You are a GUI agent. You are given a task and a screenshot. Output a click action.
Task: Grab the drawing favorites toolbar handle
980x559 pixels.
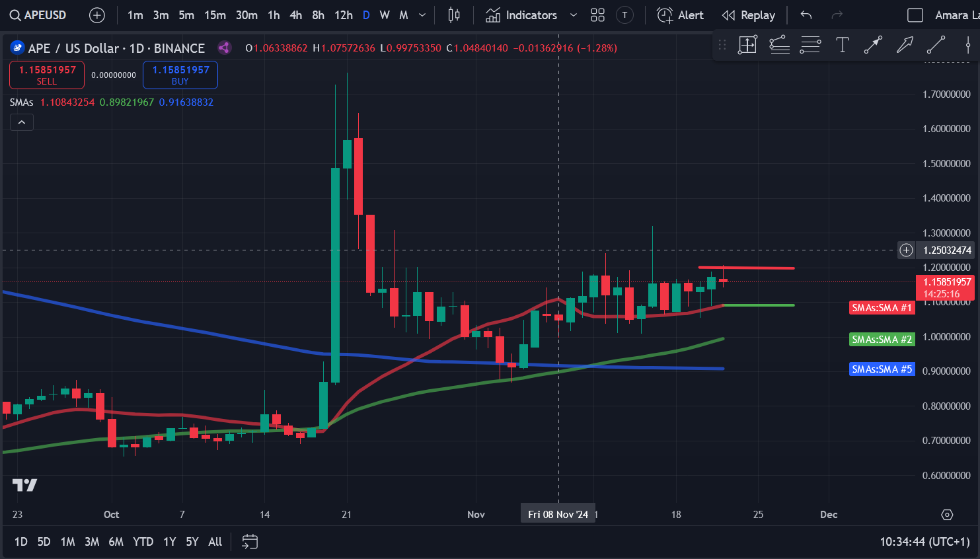722,45
